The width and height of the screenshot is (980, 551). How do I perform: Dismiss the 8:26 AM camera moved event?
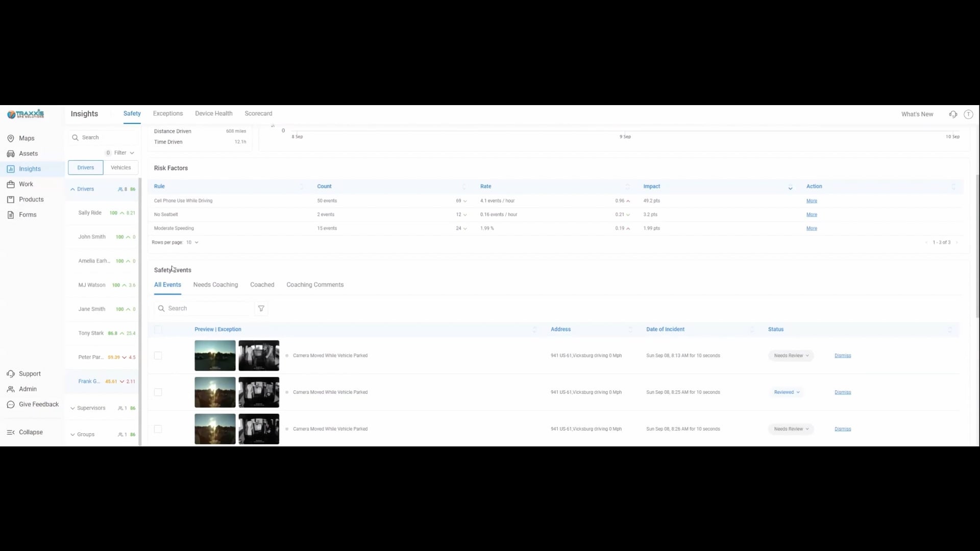pos(843,429)
